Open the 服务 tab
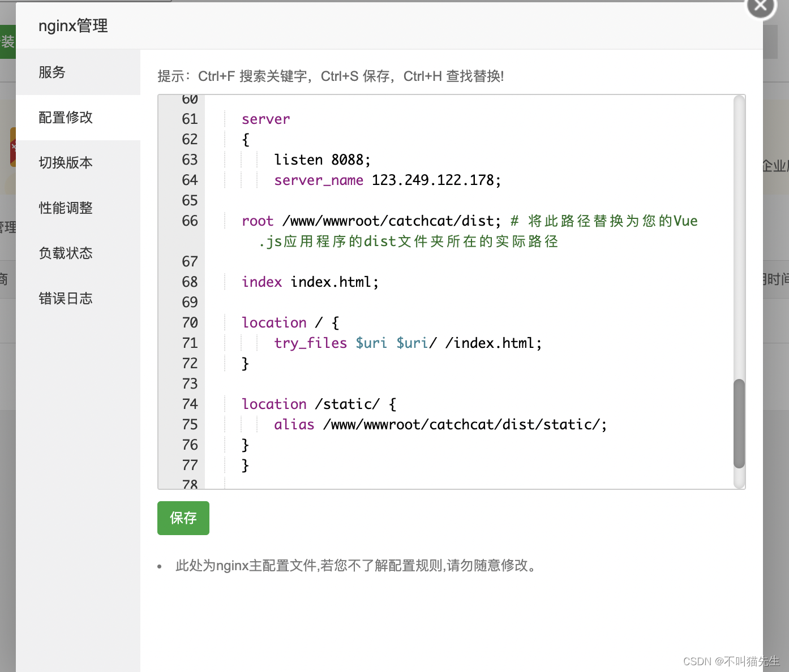Image resolution: width=789 pixels, height=672 pixels. tap(78, 72)
